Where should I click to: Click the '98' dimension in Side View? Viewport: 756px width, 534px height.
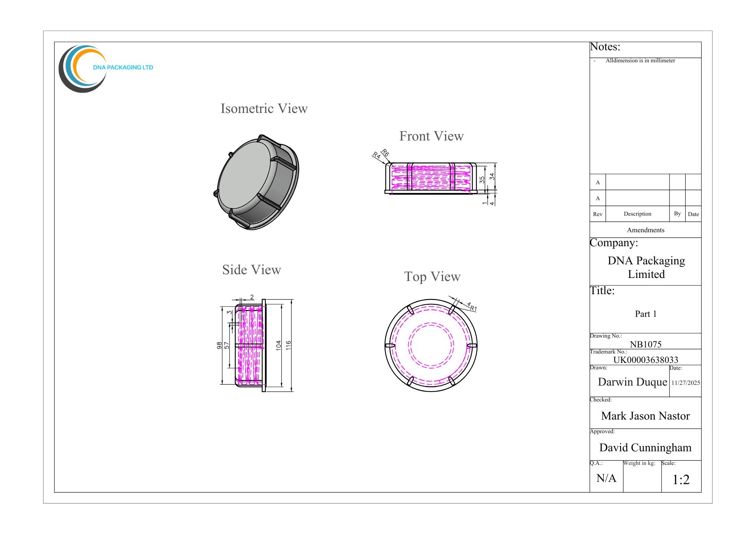219,345
